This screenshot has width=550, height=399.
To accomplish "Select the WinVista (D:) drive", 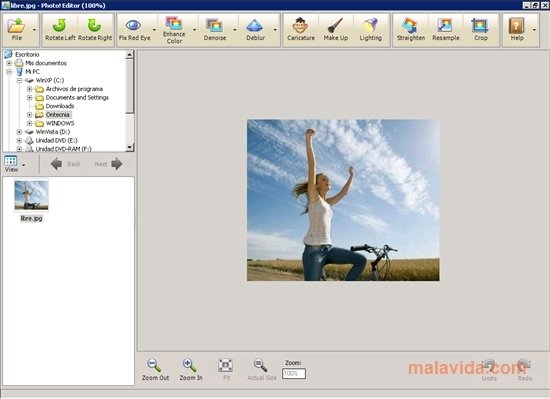I will click(53, 132).
